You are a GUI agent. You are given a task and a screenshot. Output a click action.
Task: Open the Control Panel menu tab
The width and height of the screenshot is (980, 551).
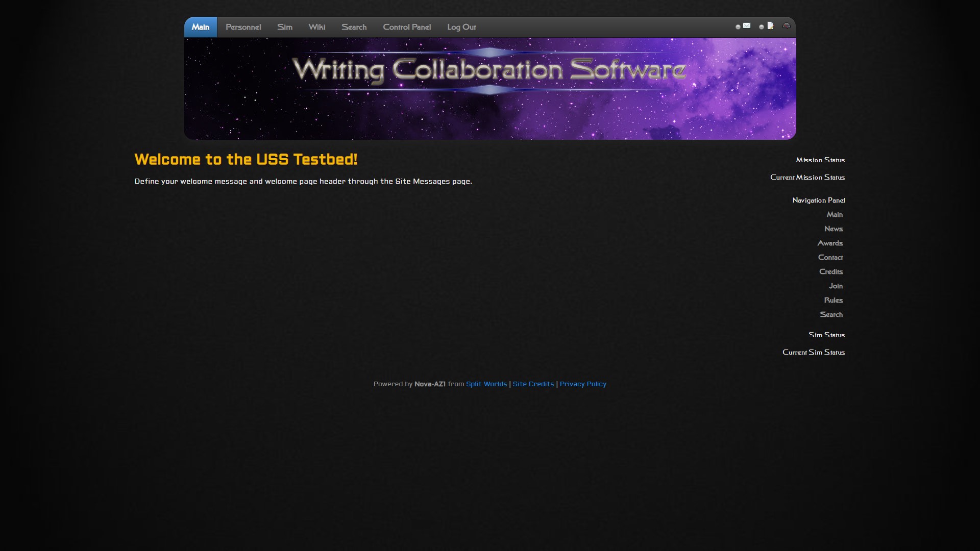pos(407,27)
